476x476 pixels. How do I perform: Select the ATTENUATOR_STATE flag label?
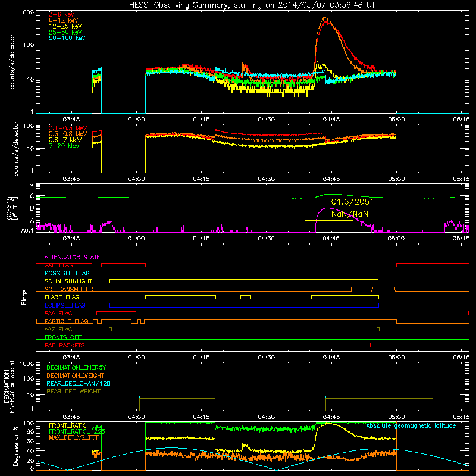pos(72,257)
